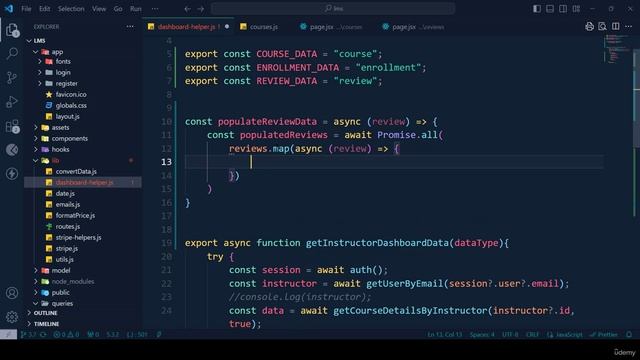Toggle the bottom panel layout icon

550,9
